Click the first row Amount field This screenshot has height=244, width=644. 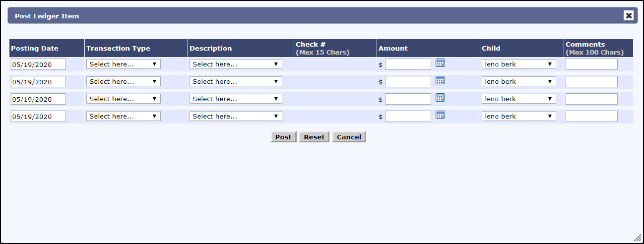(x=408, y=64)
